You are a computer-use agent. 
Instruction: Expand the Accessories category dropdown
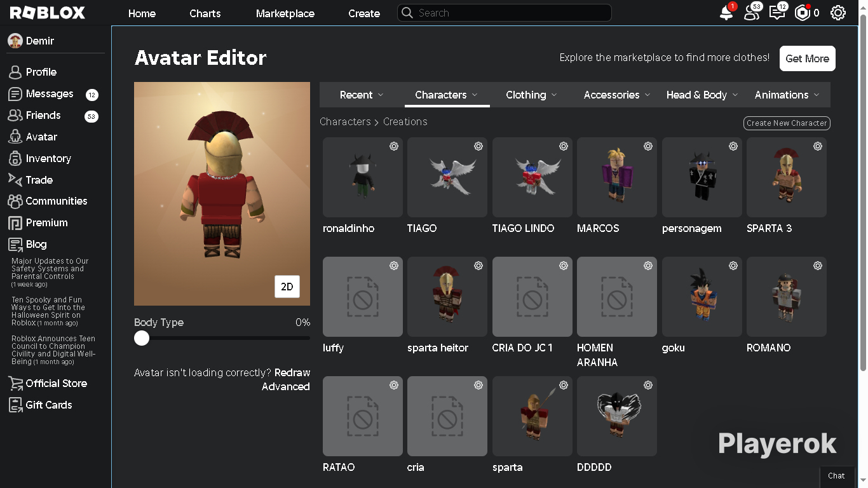click(617, 95)
